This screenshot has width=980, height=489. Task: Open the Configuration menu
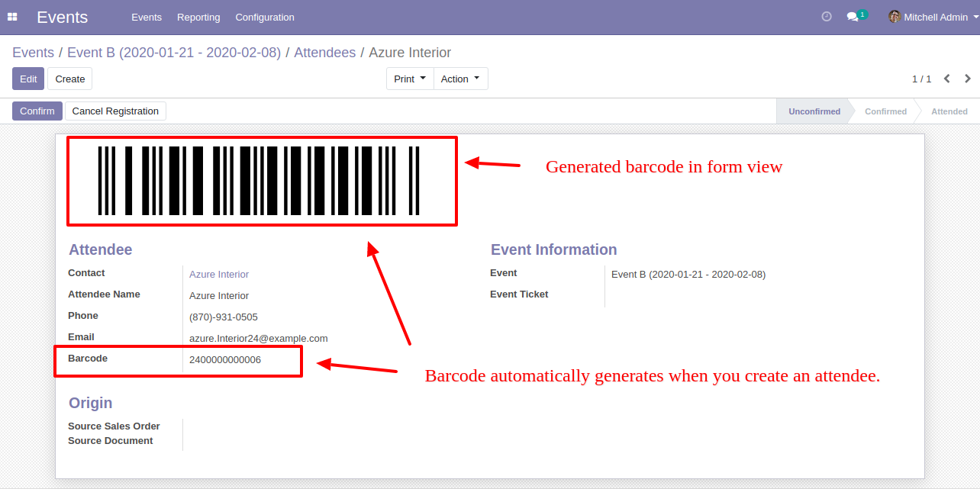click(265, 17)
